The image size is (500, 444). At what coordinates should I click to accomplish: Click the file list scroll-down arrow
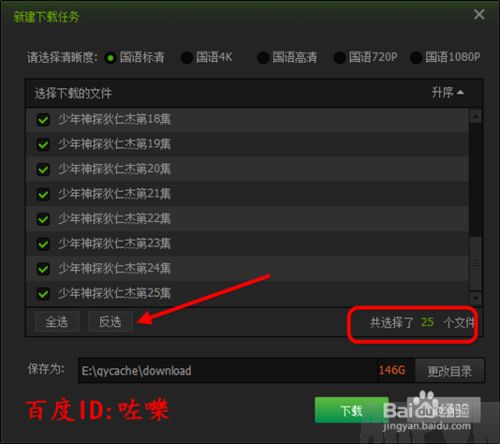click(x=475, y=298)
